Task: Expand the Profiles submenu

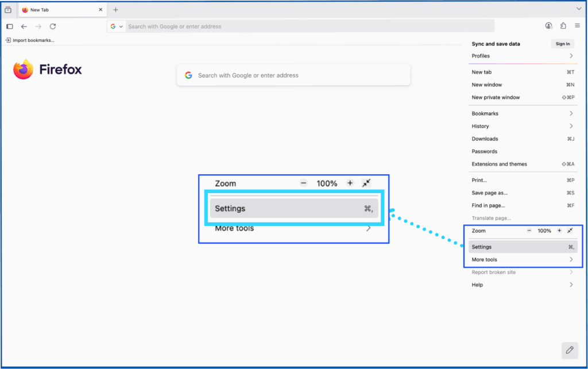Action: pos(571,56)
